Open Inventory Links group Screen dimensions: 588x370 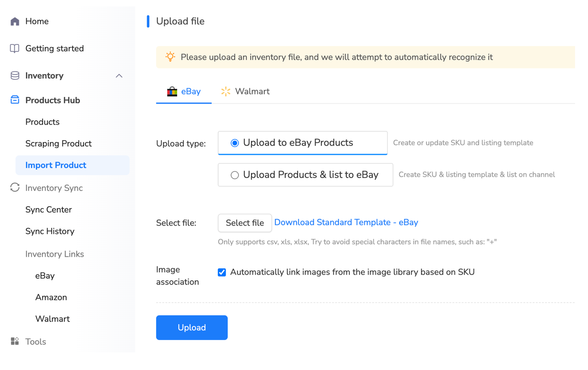(55, 254)
